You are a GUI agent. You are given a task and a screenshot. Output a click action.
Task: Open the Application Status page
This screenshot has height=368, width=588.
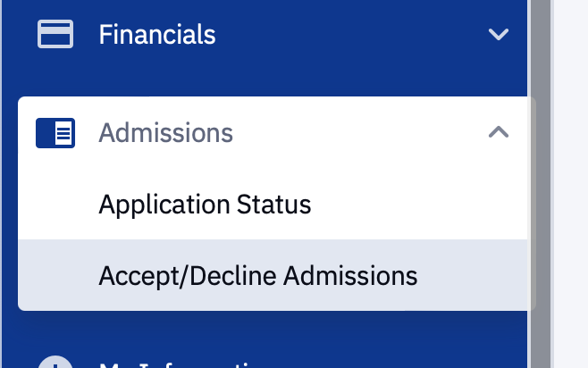tap(205, 205)
